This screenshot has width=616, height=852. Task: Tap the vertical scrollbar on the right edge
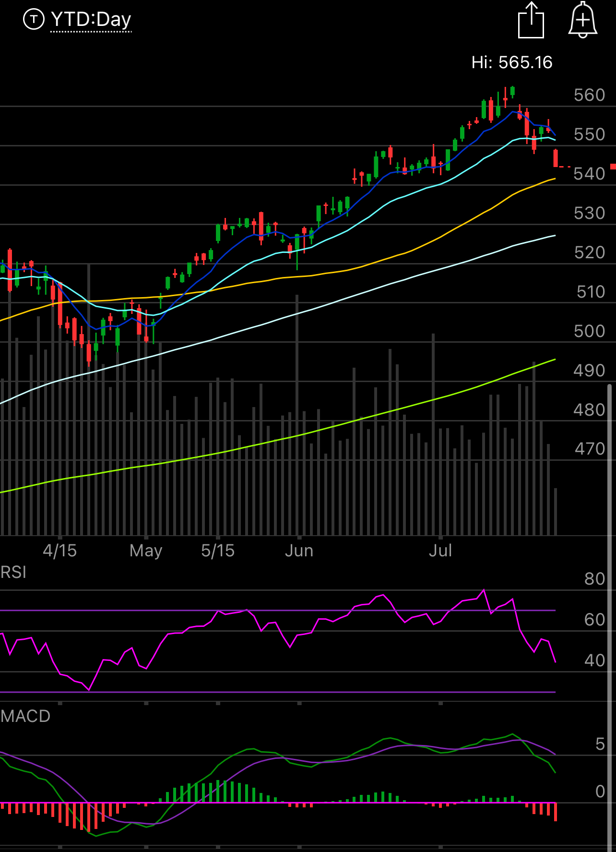tap(610, 617)
